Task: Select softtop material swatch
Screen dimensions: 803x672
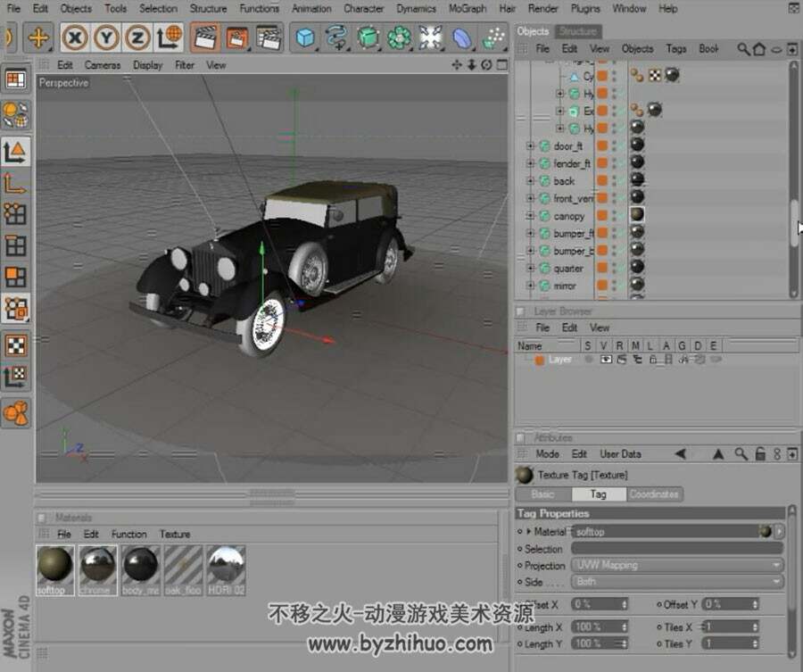Action: 54,570
